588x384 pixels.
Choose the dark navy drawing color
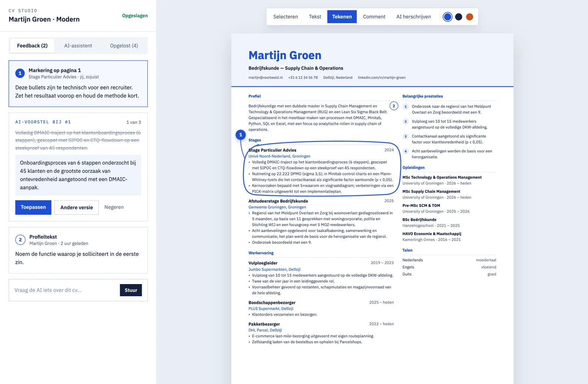458,17
